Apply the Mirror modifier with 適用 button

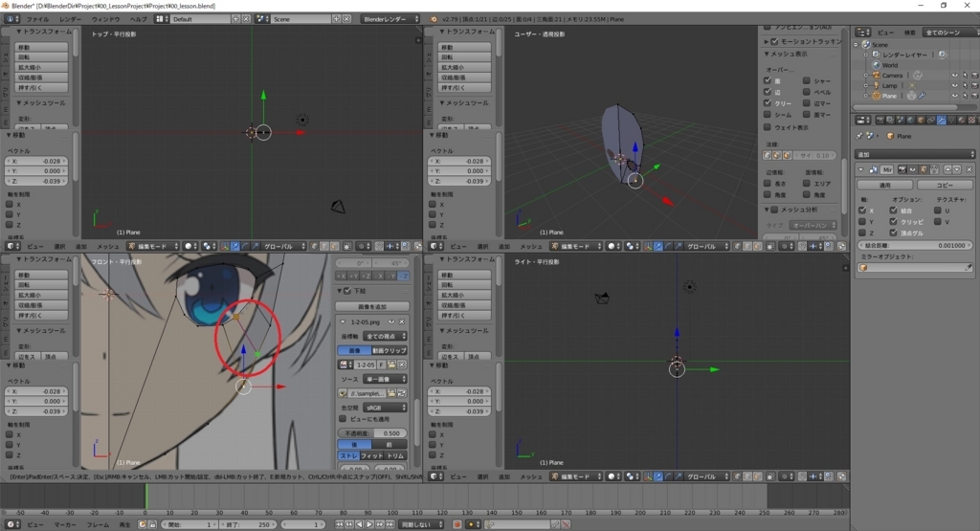tap(884, 185)
